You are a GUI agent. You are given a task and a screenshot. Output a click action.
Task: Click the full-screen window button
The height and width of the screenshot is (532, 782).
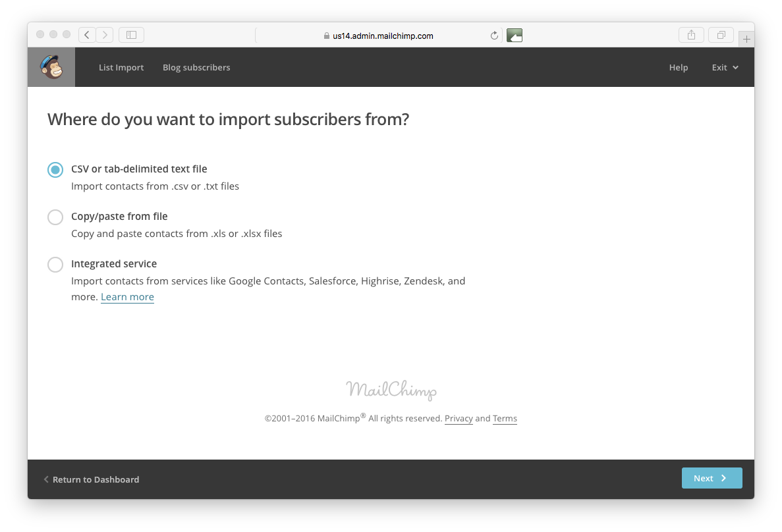67,34
